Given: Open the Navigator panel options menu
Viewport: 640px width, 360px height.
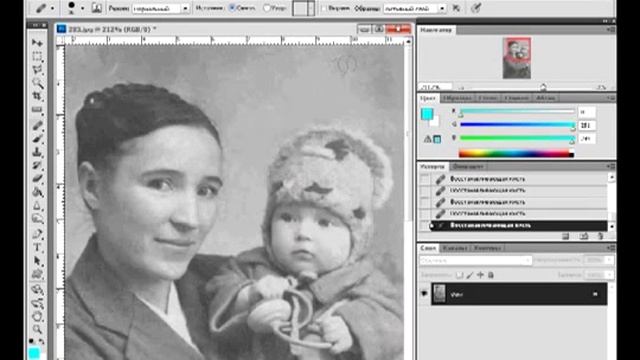Looking at the screenshot, I should (x=610, y=30).
